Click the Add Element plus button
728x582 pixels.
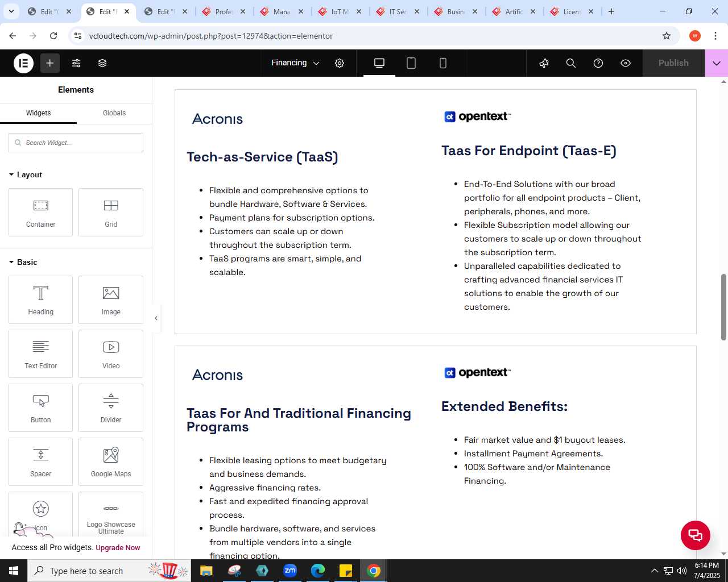[x=50, y=63]
